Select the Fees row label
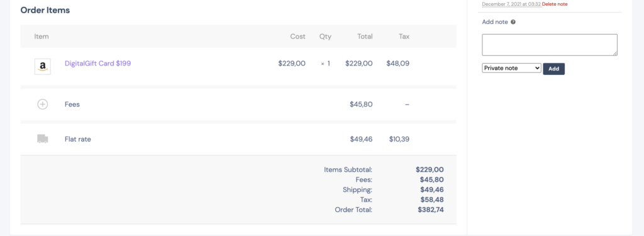The width and height of the screenshot is (644, 236). (72, 104)
